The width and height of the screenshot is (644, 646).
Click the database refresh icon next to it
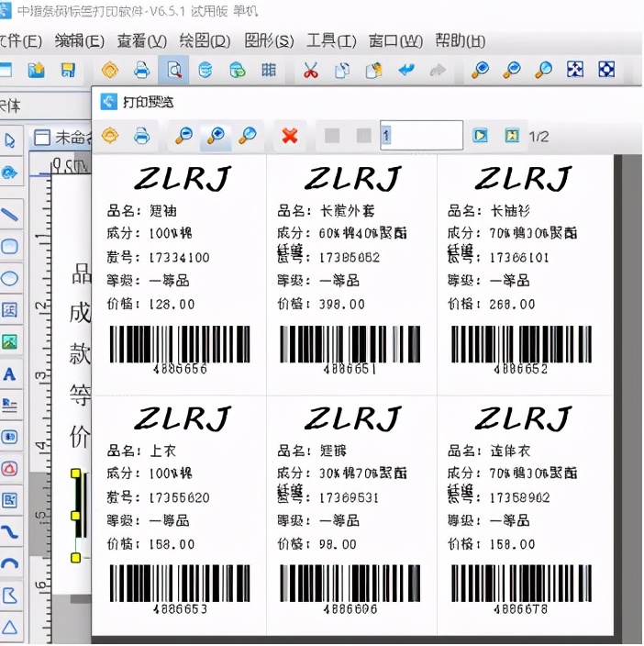(x=238, y=70)
